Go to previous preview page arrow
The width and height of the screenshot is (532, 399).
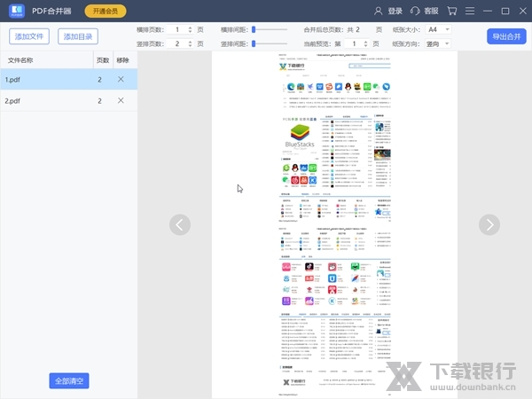pyautogui.click(x=180, y=224)
